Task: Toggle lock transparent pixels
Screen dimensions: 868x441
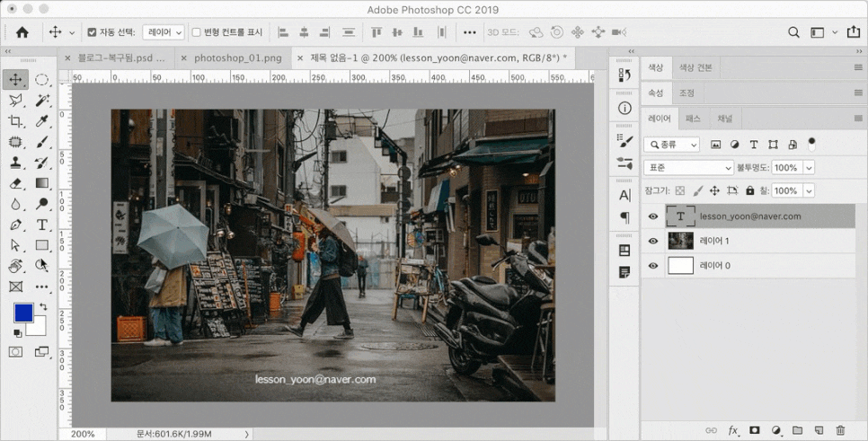Action: 680,190
